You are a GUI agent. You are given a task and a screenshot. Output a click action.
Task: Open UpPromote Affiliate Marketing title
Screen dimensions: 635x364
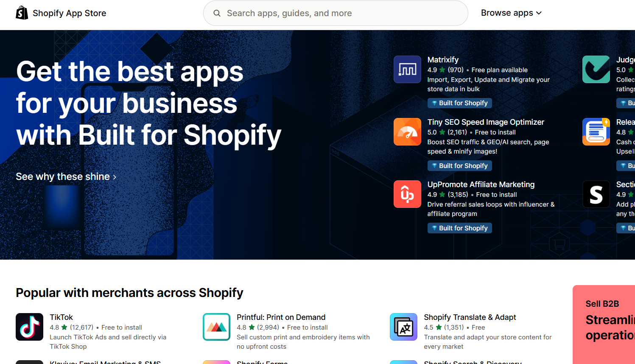tap(481, 185)
